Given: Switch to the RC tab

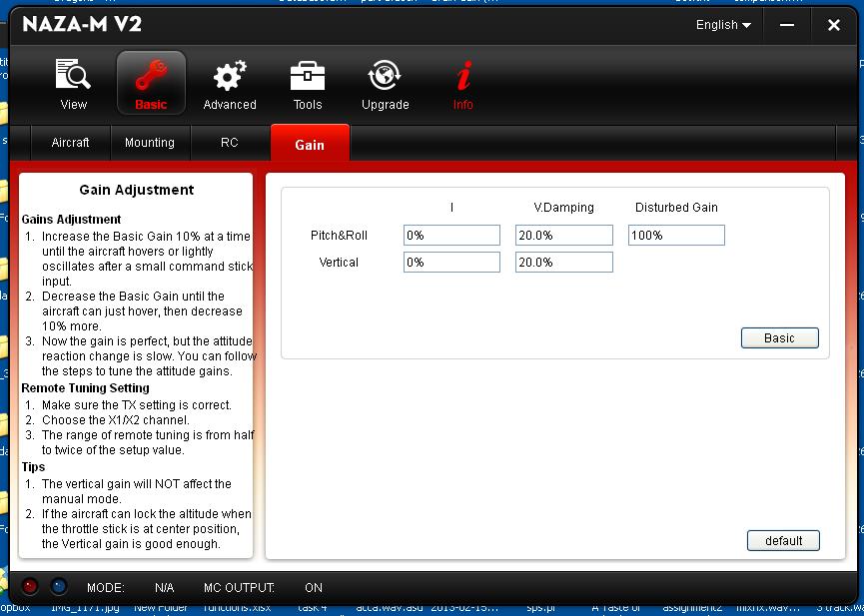Looking at the screenshot, I should coord(230,143).
